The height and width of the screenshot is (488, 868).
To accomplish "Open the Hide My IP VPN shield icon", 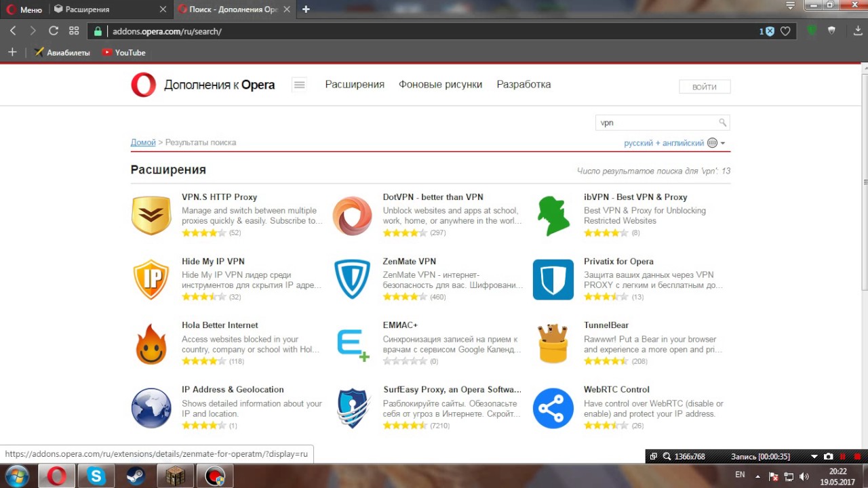I will click(x=151, y=279).
